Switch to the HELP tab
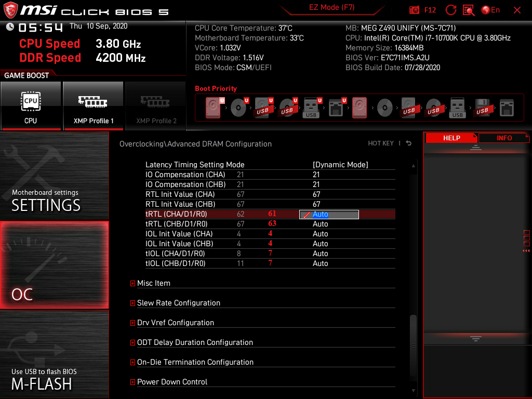This screenshot has height=399, width=532. point(451,138)
